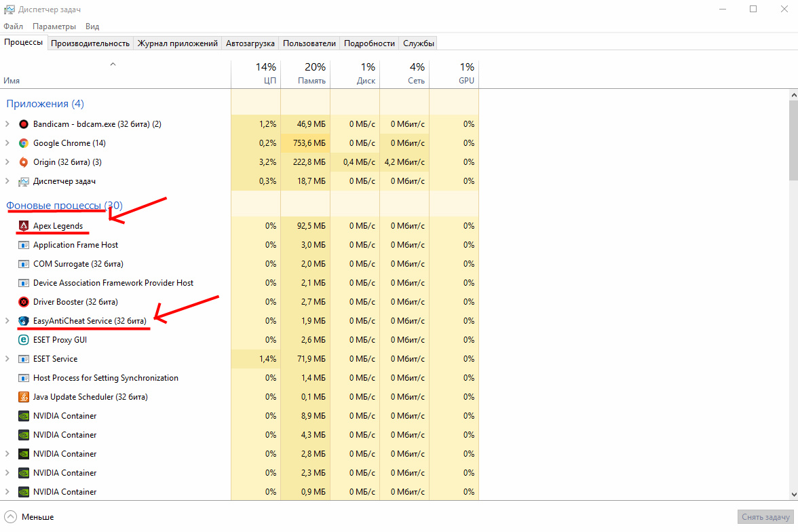
Task: Click the Origin app icon
Action: click(x=23, y=162)
